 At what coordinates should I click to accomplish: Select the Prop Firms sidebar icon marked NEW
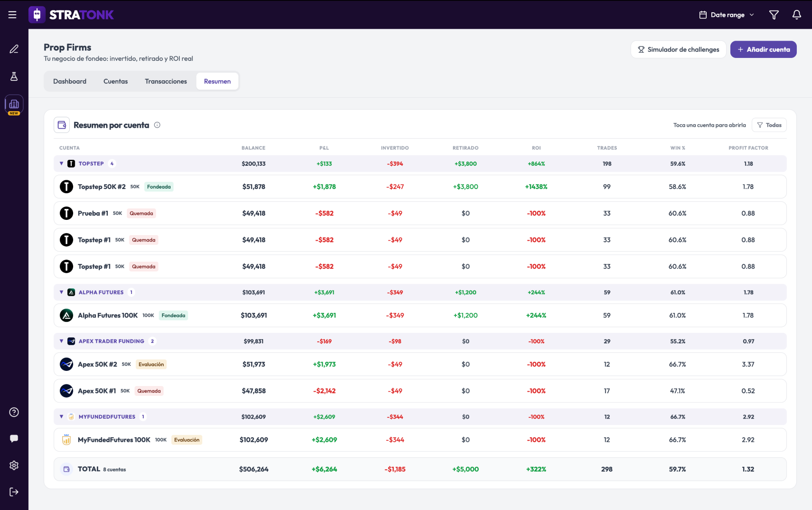pyautogui.click(x=14, y=105)
